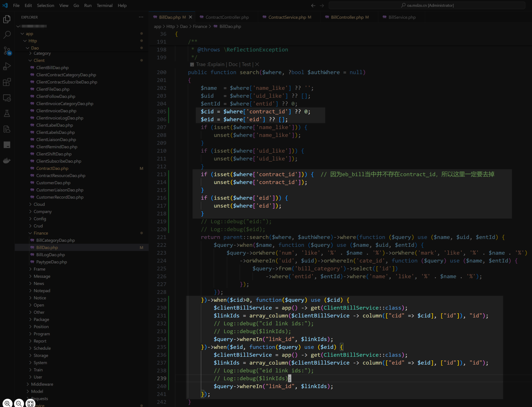Screen dimensions: 532x407
Task: Collapse the Http folder
Action: [x=25, y=41]
